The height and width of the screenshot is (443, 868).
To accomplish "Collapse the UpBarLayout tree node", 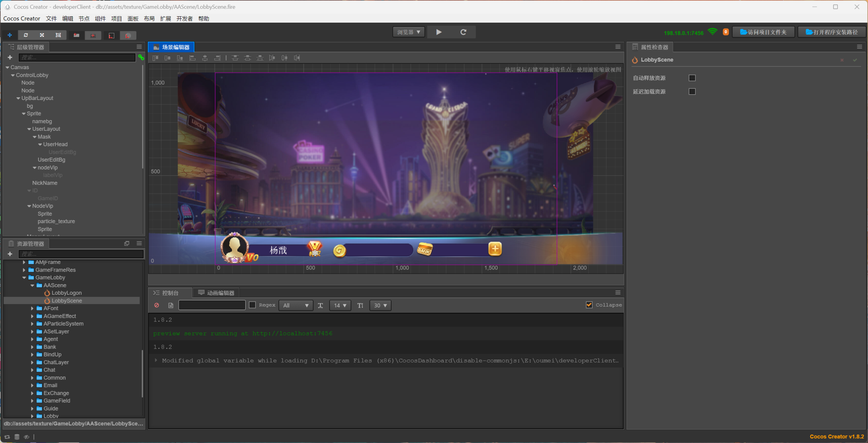I will (x=18, y=99).
